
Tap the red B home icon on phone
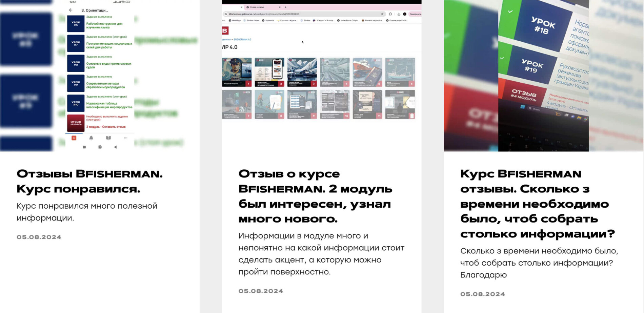[x=74, y=138]
